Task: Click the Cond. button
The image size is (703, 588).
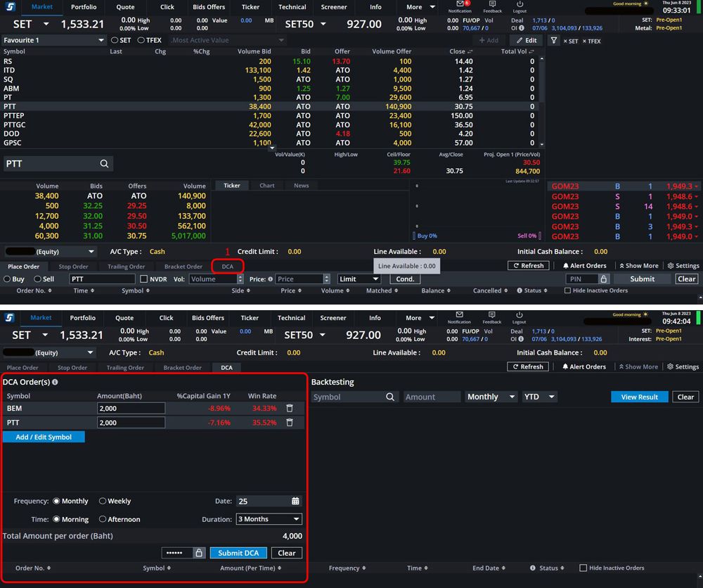Action: coord(405,279)
